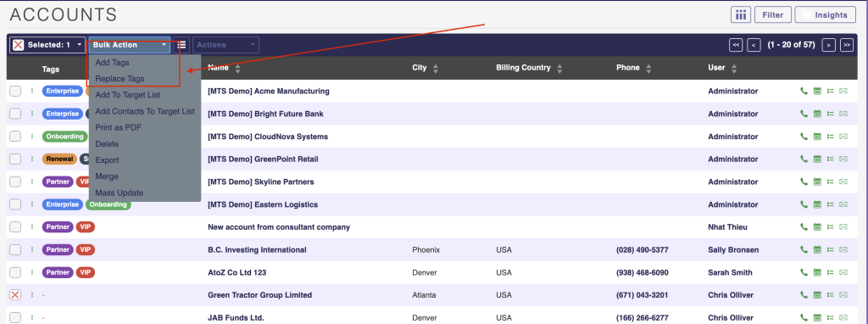The width and height of the screenshot is (868, 324).
Task: Open [MTS Demo] CloudNova Systems account
Action: (268, 137)
